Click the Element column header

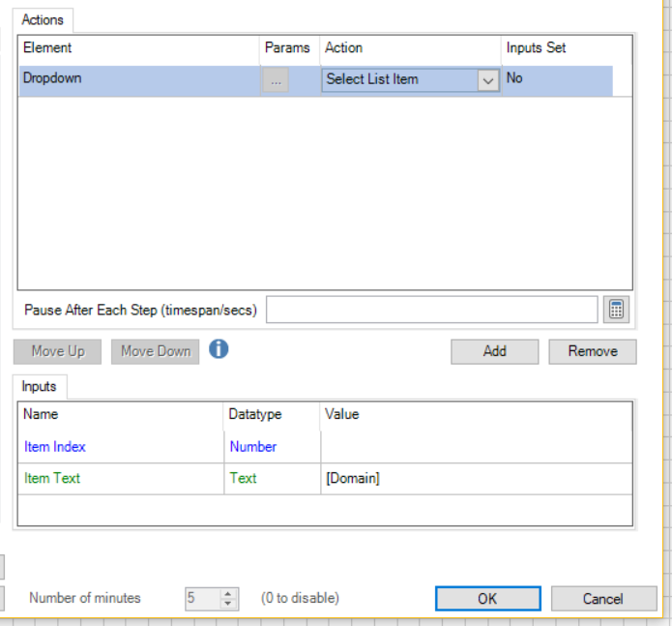(x=139, y=48)
